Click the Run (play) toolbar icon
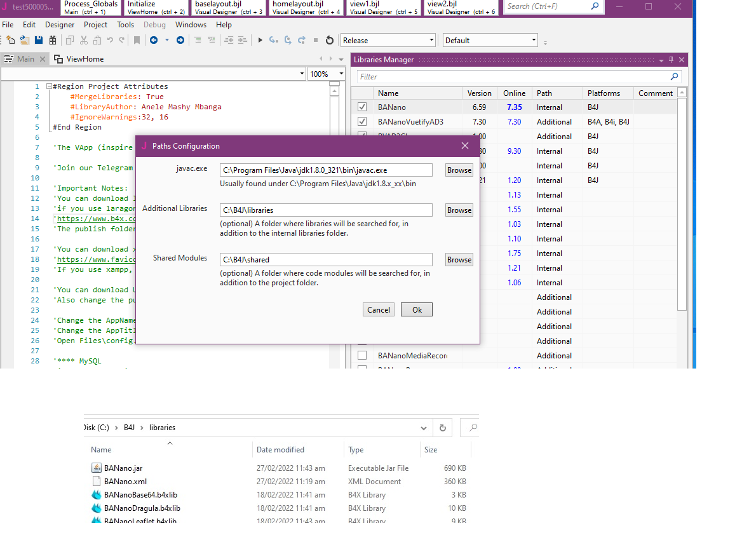This screenshot has width=756, height=535. pos(260,40)
